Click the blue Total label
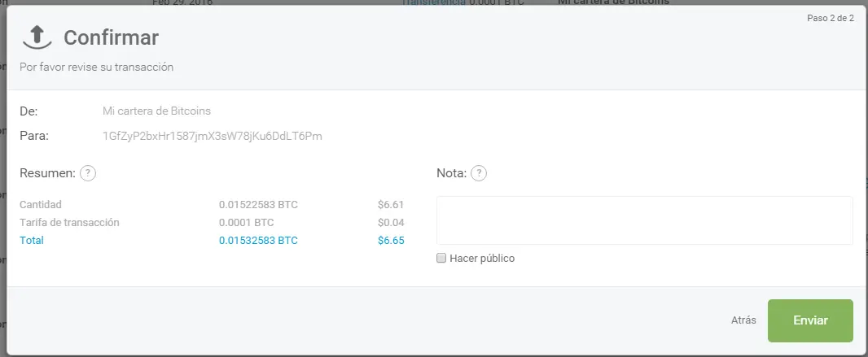This screenshot has height=357, width=868. click(x=32, y=241)
